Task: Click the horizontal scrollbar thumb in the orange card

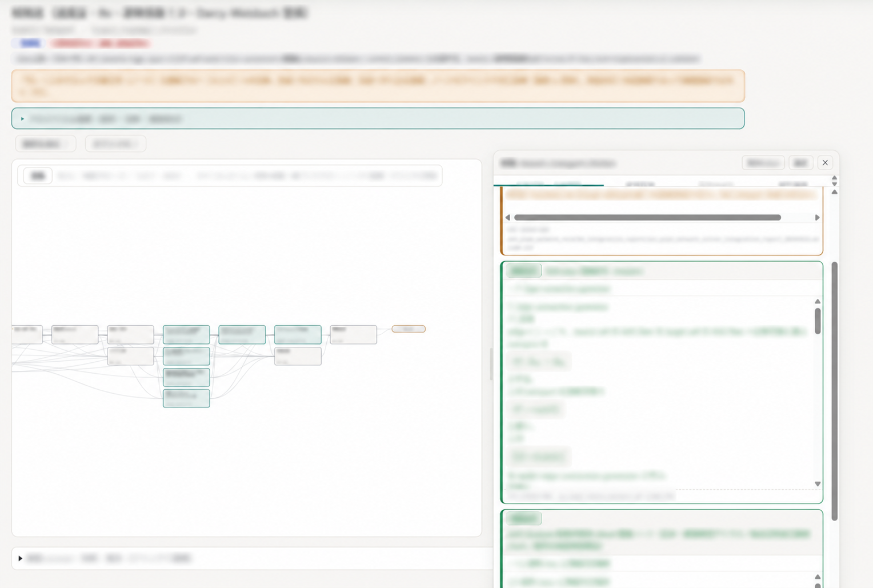Action: pos(647,218)
